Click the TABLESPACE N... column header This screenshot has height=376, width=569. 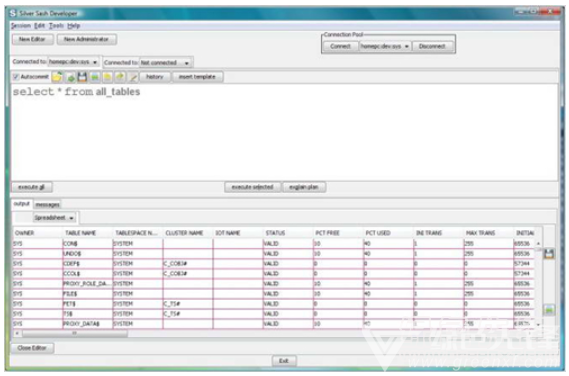tap(138, 233)
